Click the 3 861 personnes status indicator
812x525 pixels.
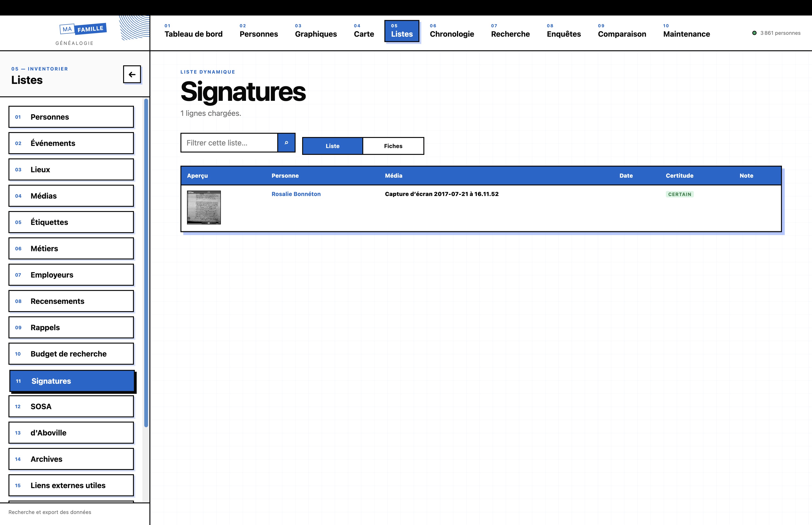(x=776, y=33)
